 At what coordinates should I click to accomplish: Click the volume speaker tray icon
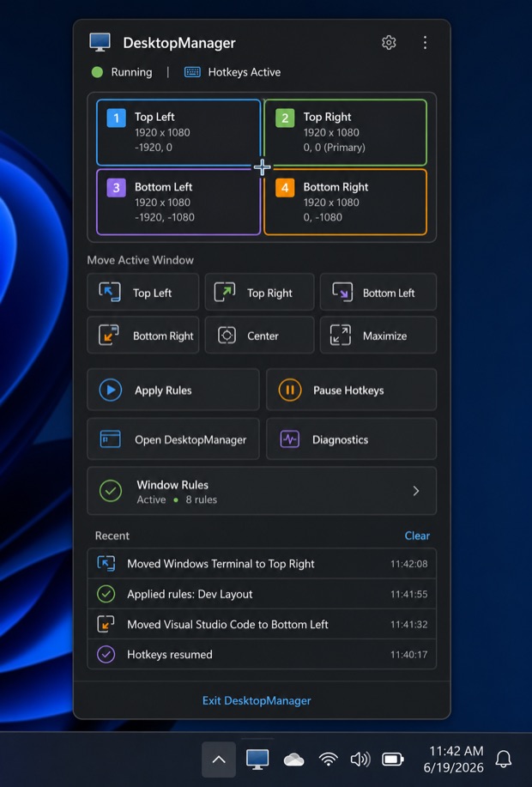[x=360, y=760]
